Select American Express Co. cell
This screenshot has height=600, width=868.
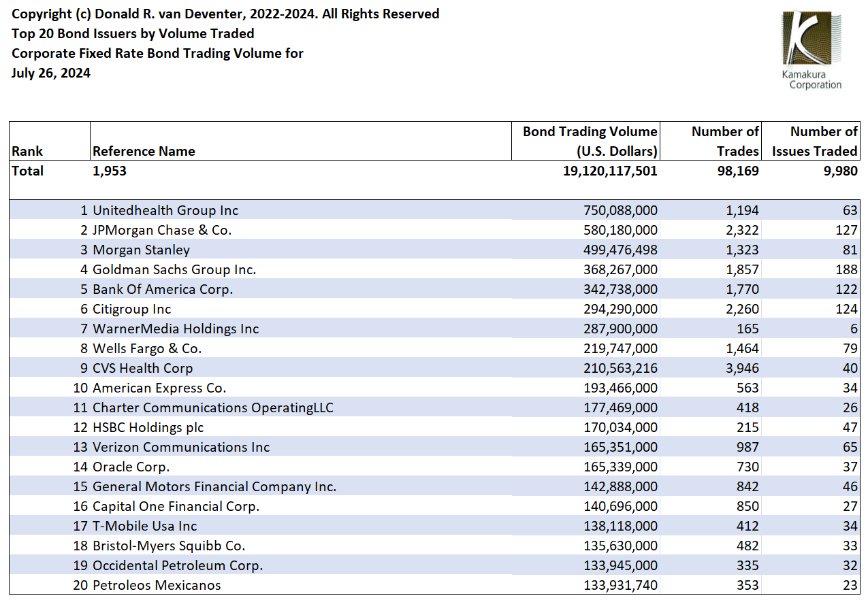point(159,388)
